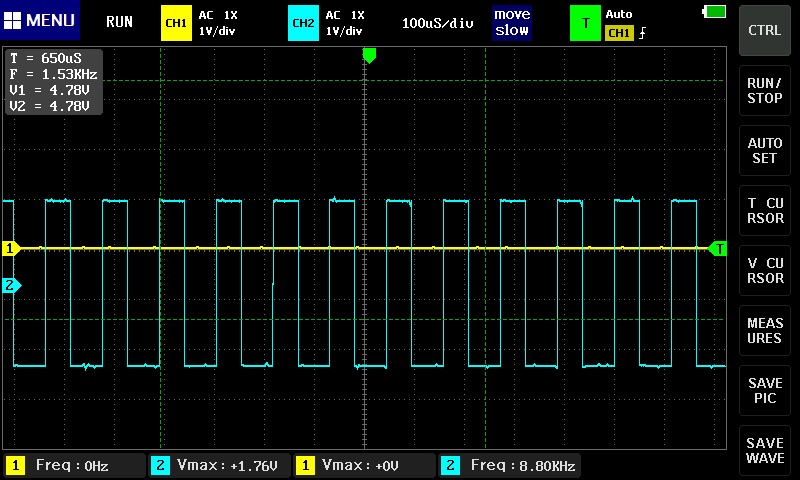Toggle the V CURSOR voltage cursors
800x480 pixels.
point(765,270)
